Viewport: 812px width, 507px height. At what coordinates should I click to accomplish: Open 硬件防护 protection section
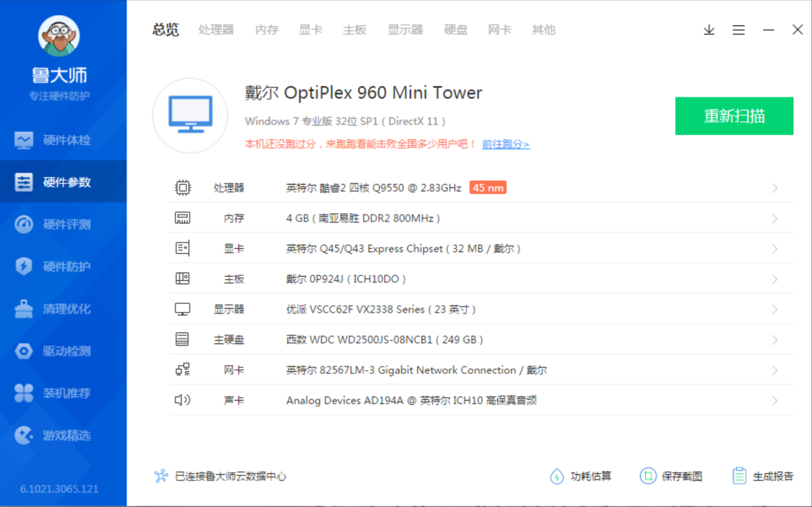click(x=63, y=267)
